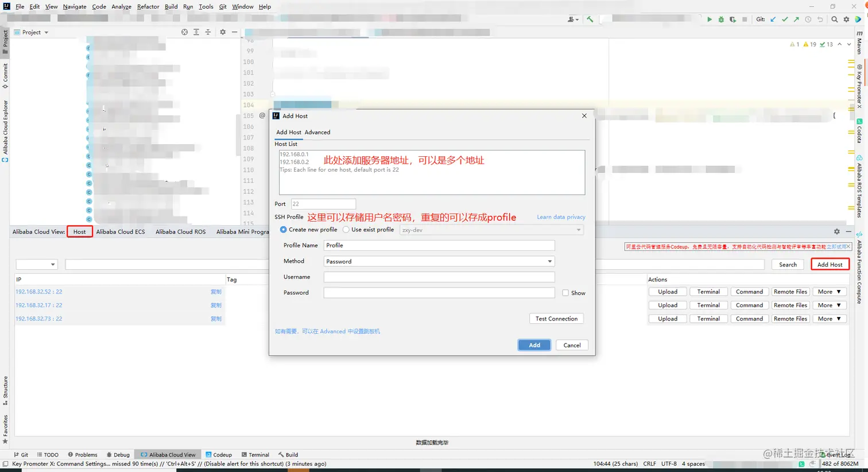Image resolution: width=868 pixels, height=472 pixels.
Task: Open Project panel options gear
Action: coord(223,32)
